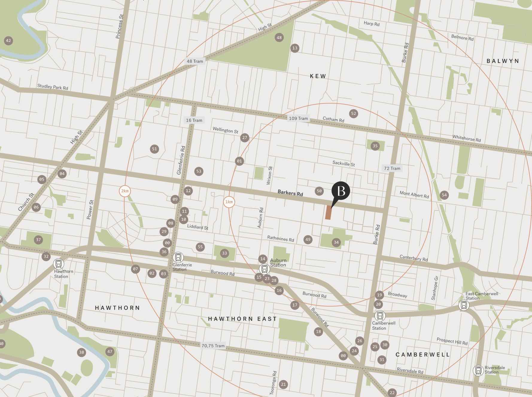Select the Auburn Station train icon
This screenshot has height=397, width=532.
tap(264, 269)
